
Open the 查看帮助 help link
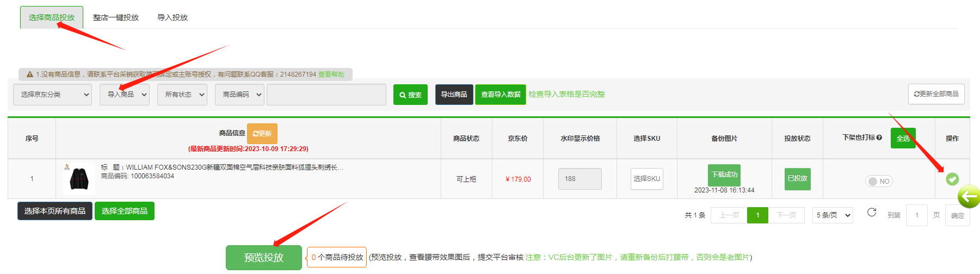331,74
